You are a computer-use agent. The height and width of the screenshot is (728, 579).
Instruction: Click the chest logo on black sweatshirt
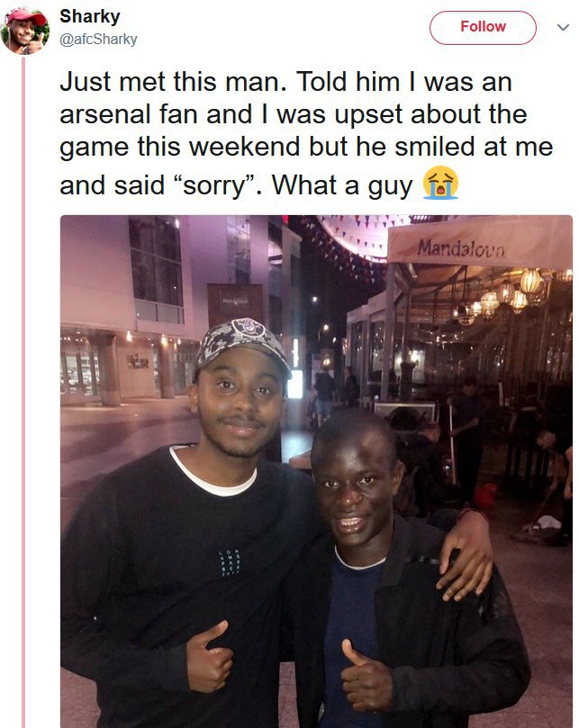pos(230,562)
